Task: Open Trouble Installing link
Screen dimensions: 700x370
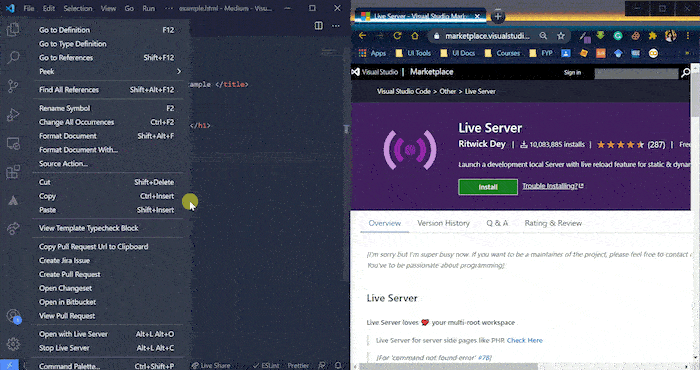Action: click(553, 186)
